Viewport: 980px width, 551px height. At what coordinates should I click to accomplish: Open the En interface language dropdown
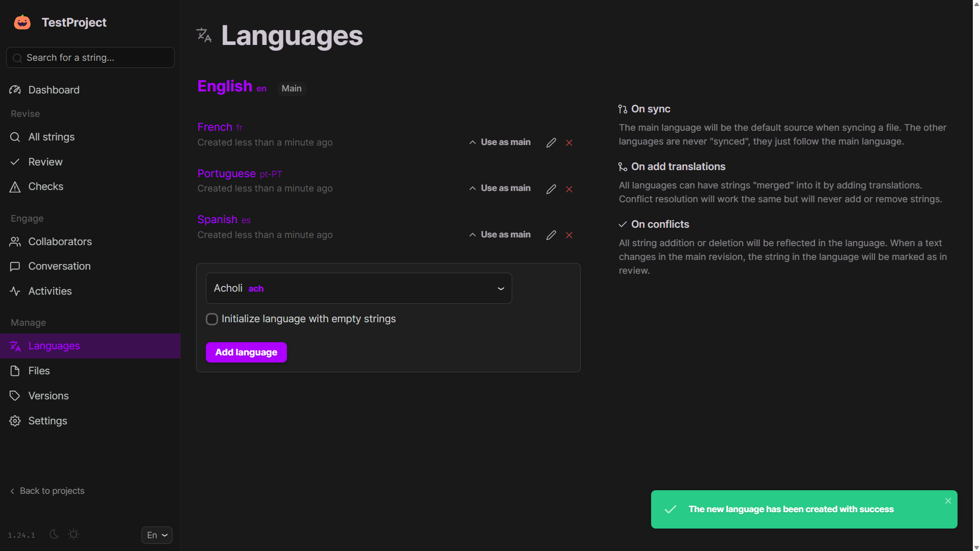pos(157,535)
